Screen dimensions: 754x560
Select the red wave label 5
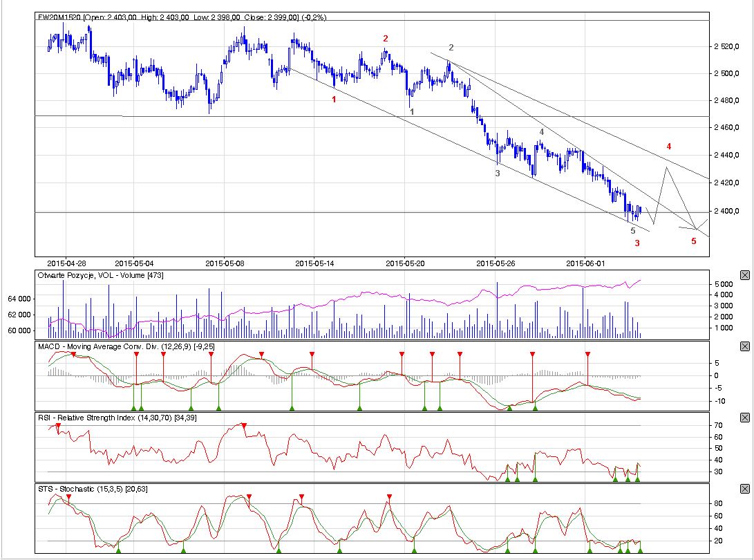(x=694, y=241)
